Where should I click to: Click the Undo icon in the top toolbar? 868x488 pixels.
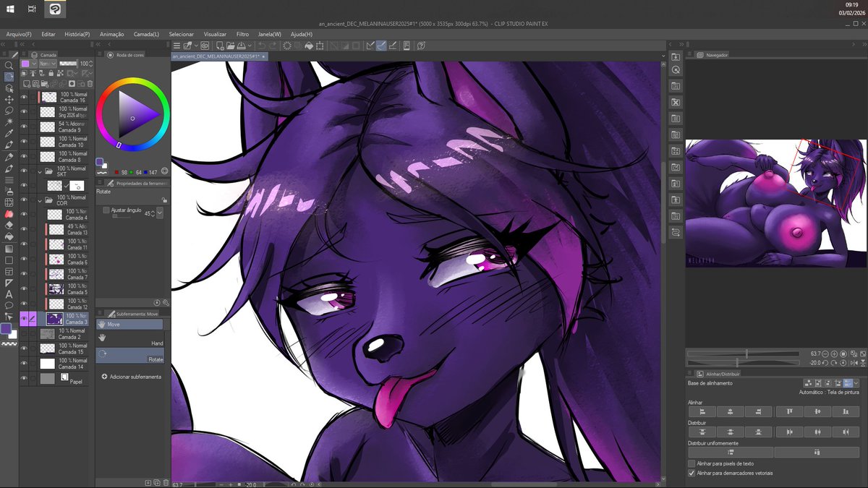tap(261, 46)
